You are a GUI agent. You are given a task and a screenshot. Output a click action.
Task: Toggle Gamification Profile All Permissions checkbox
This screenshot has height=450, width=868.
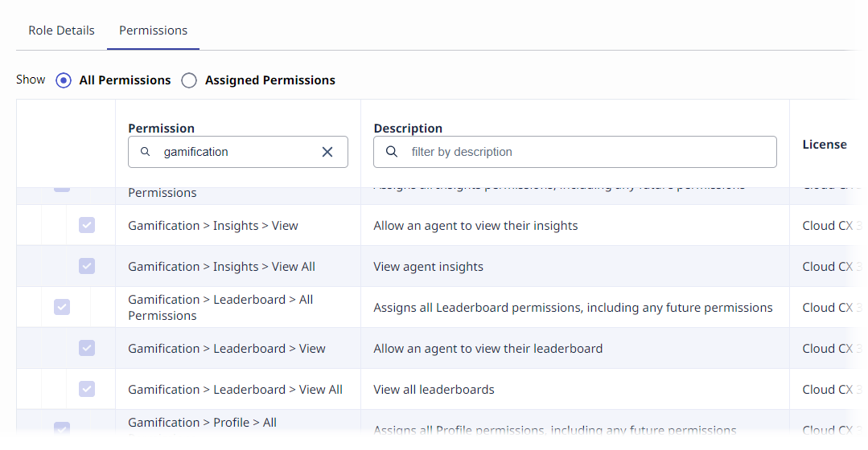(62, 430)
